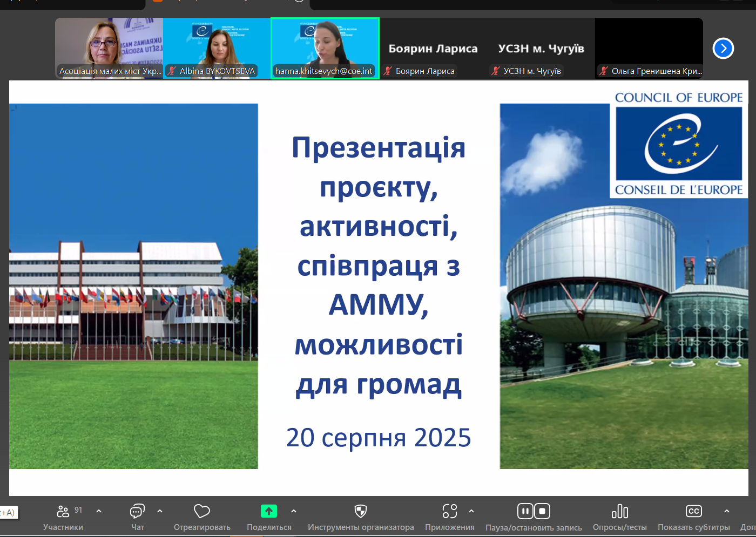
Task: Expand the Приложения options caret
Action: [x=471, y=511]
